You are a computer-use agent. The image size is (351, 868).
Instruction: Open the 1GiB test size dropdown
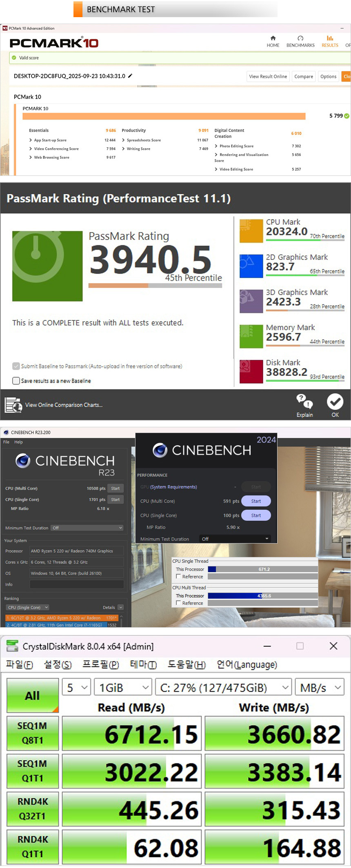pos(123,688)
